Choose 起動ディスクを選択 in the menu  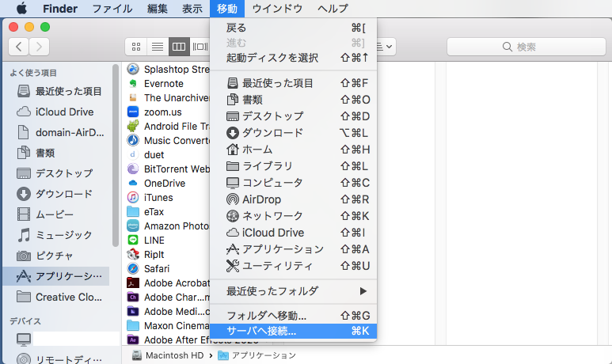[x=293, y=58]
